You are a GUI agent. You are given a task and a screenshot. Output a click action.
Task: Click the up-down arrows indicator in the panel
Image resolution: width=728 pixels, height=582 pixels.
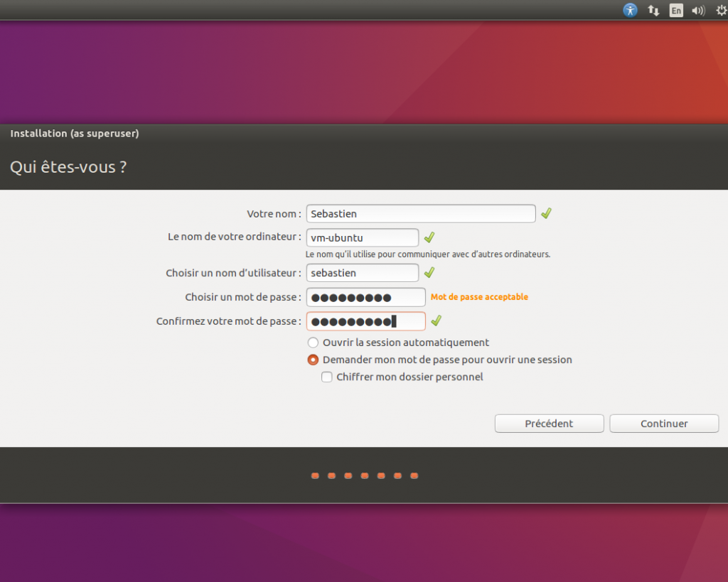(x=653, y=10)
